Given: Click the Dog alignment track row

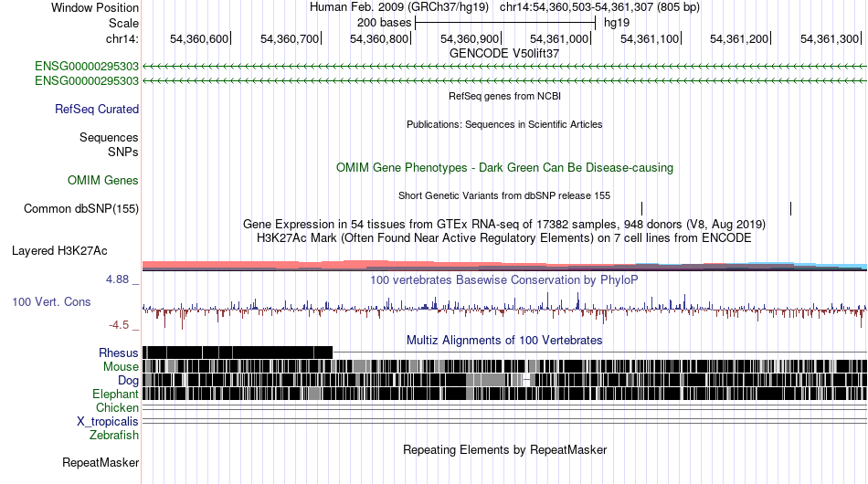Looking at the screenshot, I should (504, 380).
